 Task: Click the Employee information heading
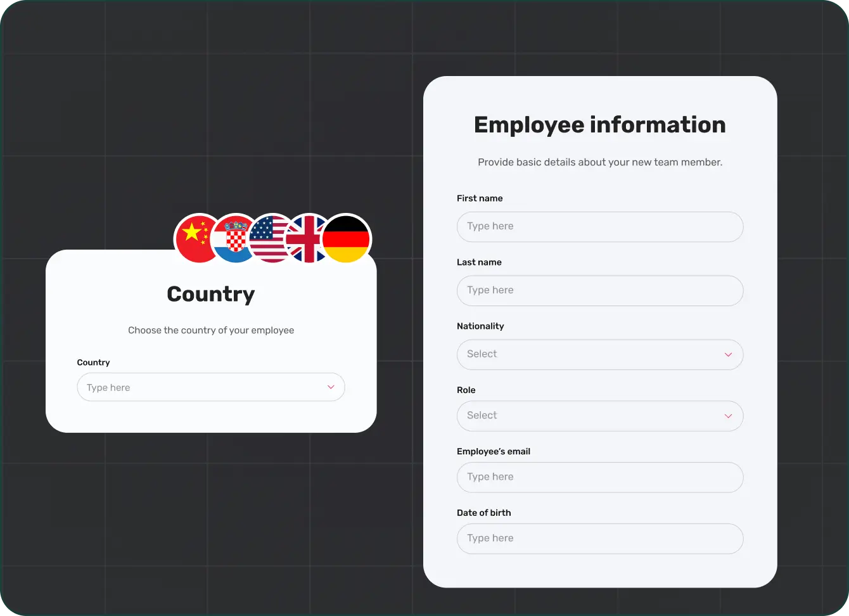tap(599, 125)
